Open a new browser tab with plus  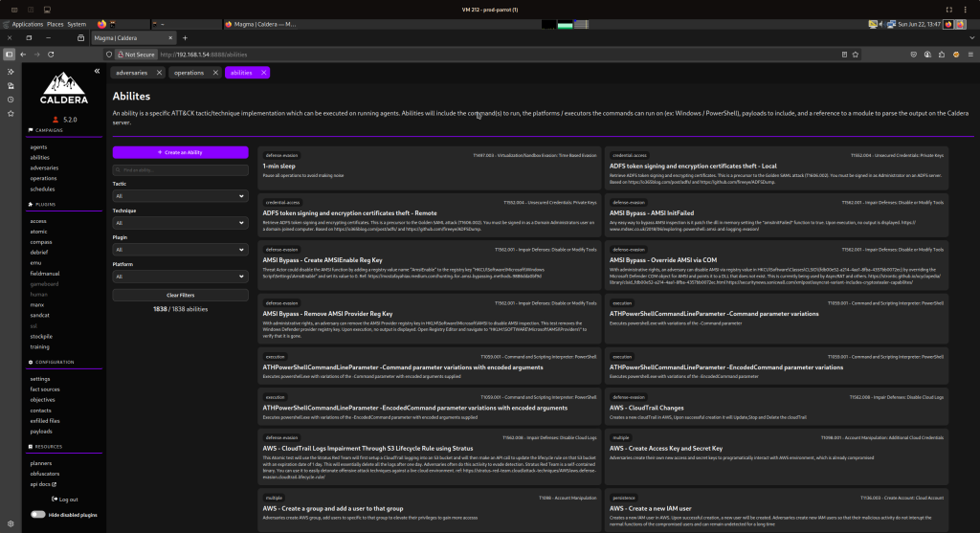[x=185, y=38]
